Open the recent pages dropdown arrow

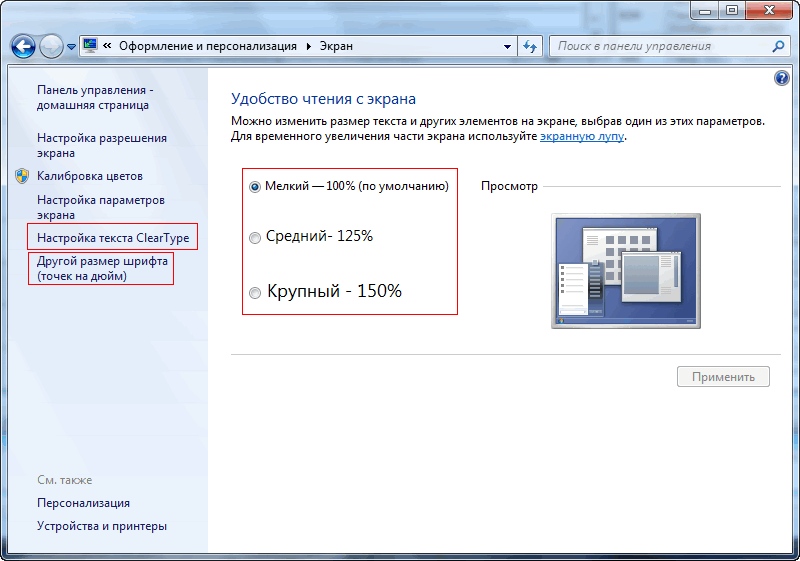[71, 47]
